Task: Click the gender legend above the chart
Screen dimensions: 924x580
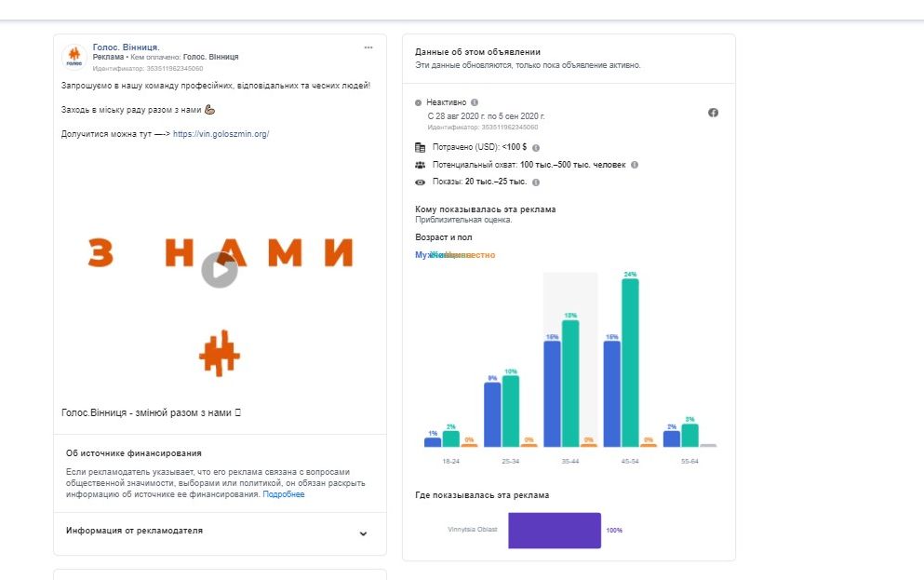Action: pyautogui.click(x=455, y=255)
